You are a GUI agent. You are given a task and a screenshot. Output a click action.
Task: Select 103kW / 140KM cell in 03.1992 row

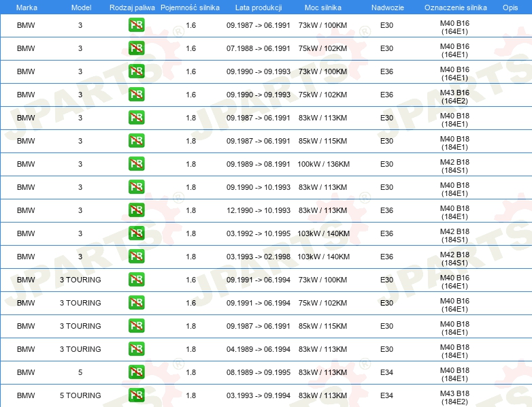click(x=323, y=233)
